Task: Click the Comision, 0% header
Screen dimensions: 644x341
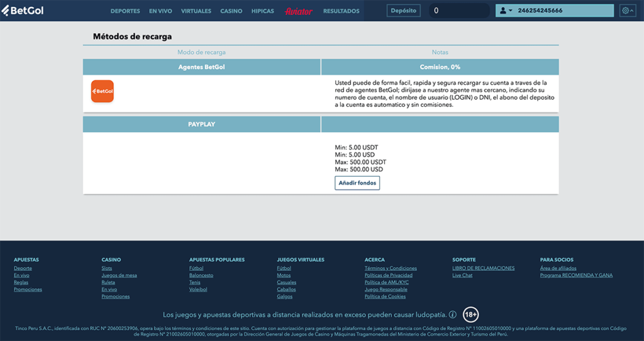Action: [x=440, y=67]
